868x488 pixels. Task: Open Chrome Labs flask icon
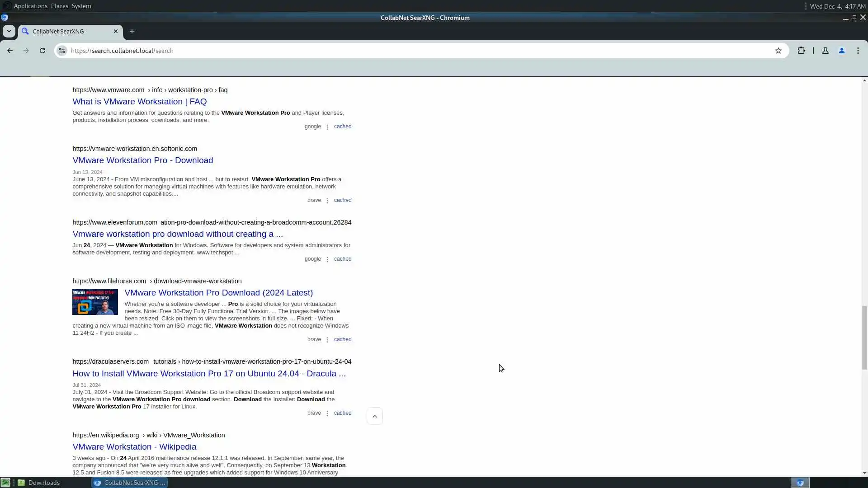[x=825, y=51]
